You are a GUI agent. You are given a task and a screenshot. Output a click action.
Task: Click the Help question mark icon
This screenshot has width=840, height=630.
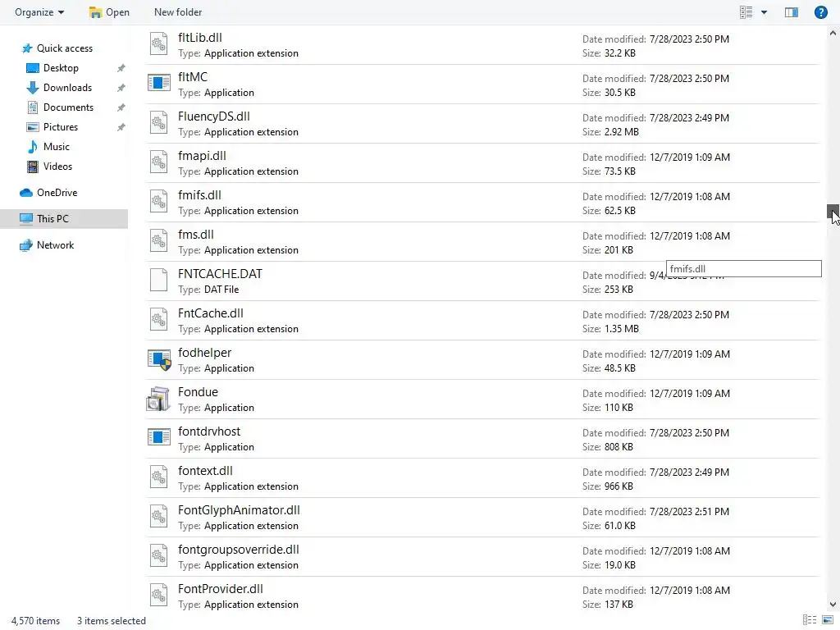(x=820, y=12)
